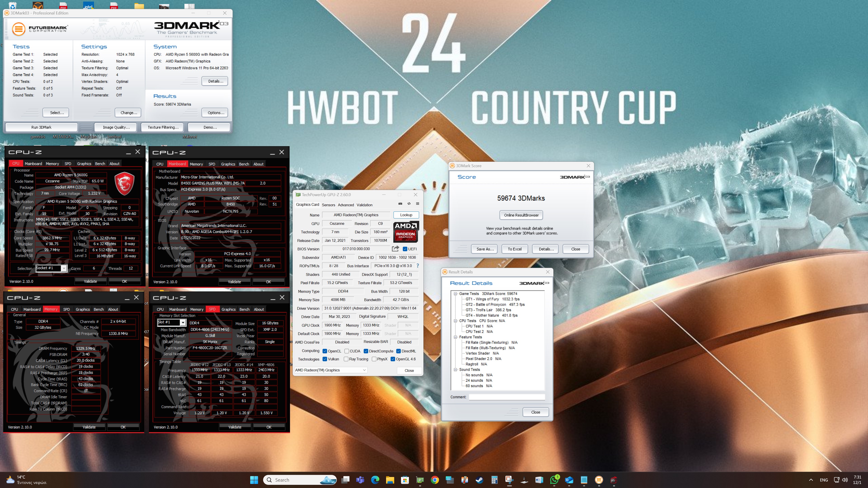Switch to the Advanced tab in GPU-Z

click(346, 205)
